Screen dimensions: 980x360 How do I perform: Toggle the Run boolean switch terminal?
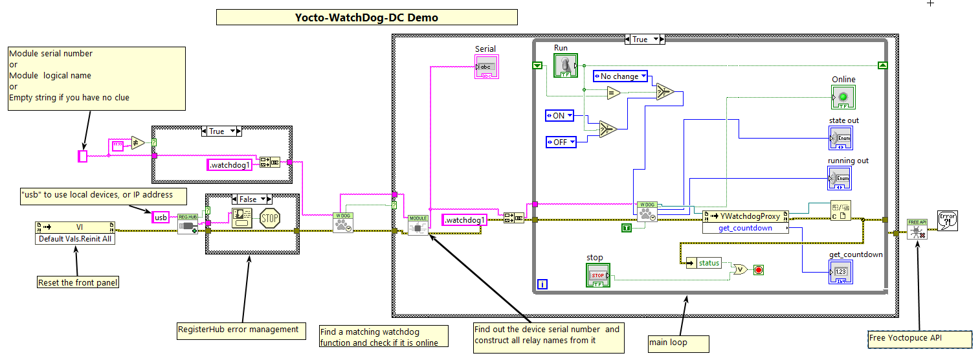[x=566, y=66]
